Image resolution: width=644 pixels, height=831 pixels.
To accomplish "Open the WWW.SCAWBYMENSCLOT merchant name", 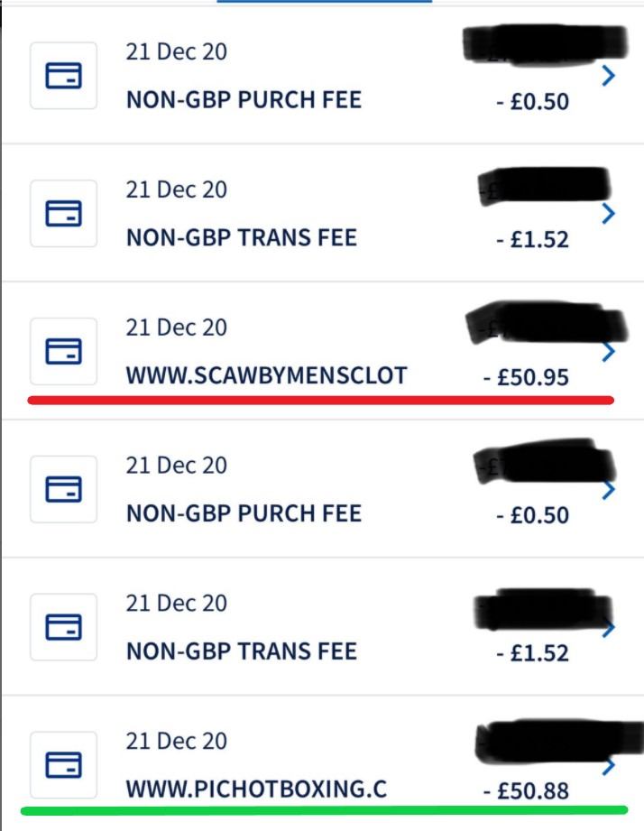I will [266, 375].
